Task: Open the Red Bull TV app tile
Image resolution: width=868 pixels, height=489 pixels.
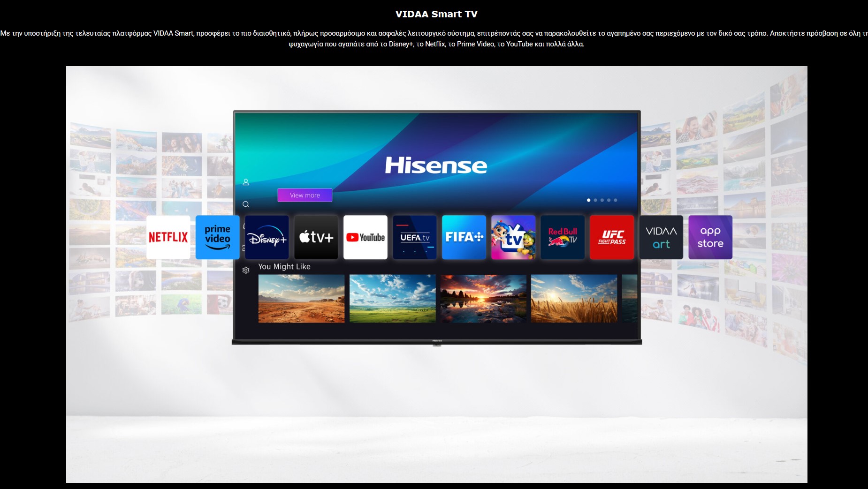Action: tap(563, 237)
